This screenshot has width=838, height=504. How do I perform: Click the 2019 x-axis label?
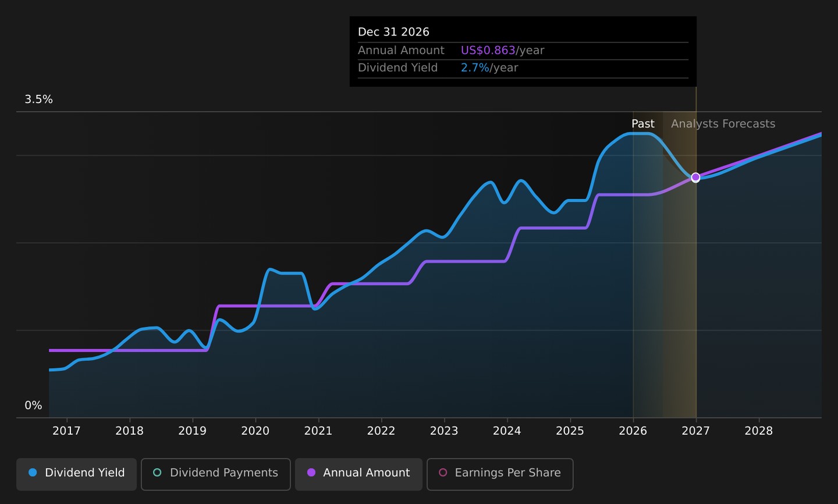pyautogui.click(x=192, y=431)
